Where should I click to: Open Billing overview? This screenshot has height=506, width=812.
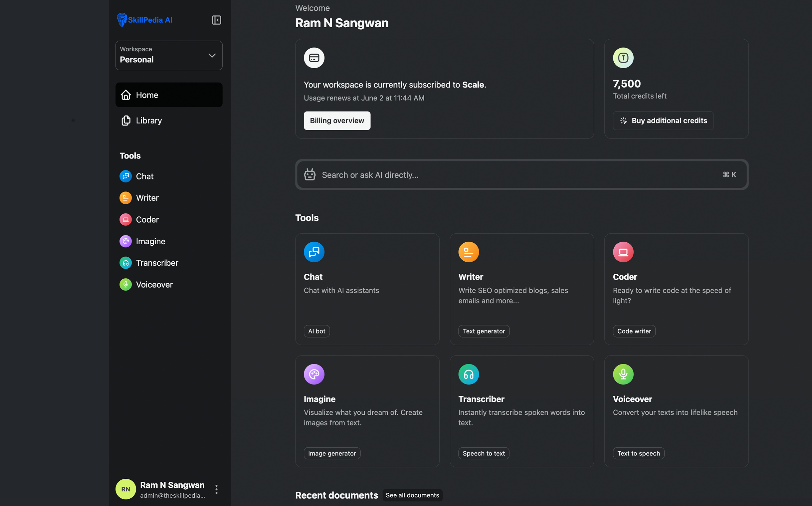pos(337,121)
